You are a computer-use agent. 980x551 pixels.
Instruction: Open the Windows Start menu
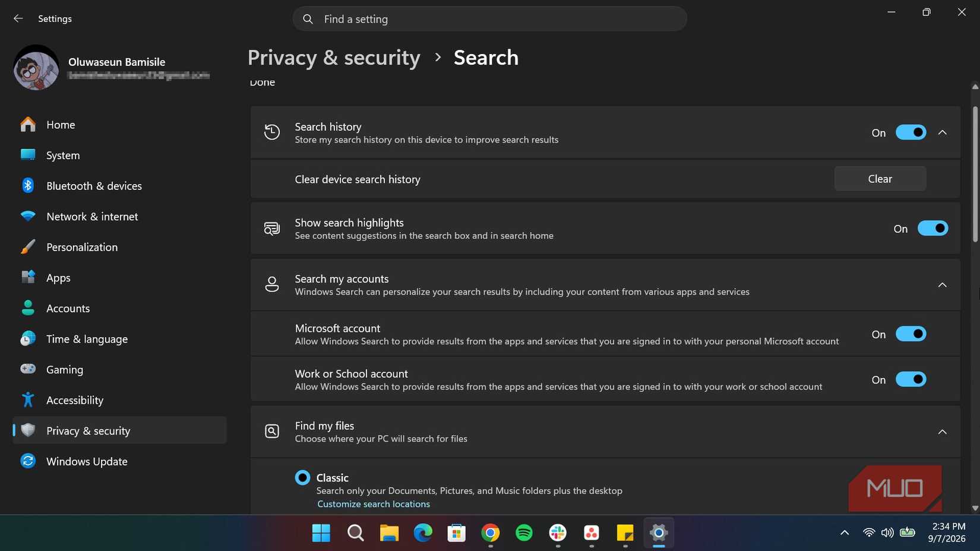pos(321,533)
